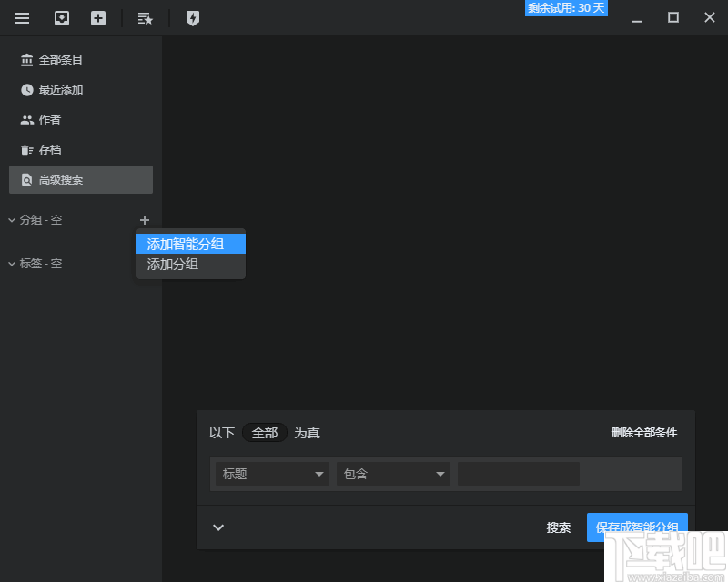Collapse the search panel with chevron
This screenshot has width=728, height=582.
pyautogui.click(x=218, y=527)
